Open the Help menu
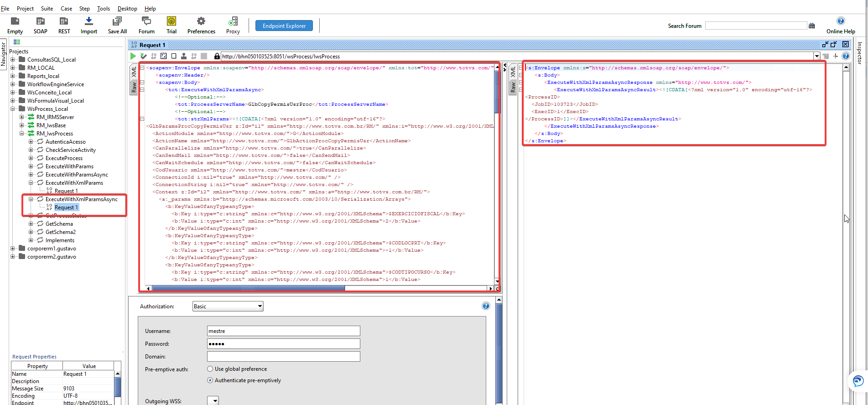Image resolution: width=868 pixels, height=405 pixels. [x=150, y=8]
